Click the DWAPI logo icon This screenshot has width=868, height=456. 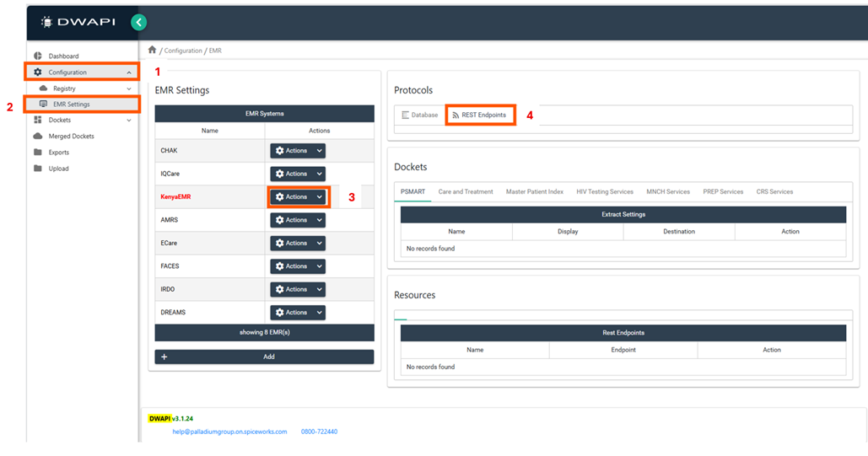click(x=47, y=22)
